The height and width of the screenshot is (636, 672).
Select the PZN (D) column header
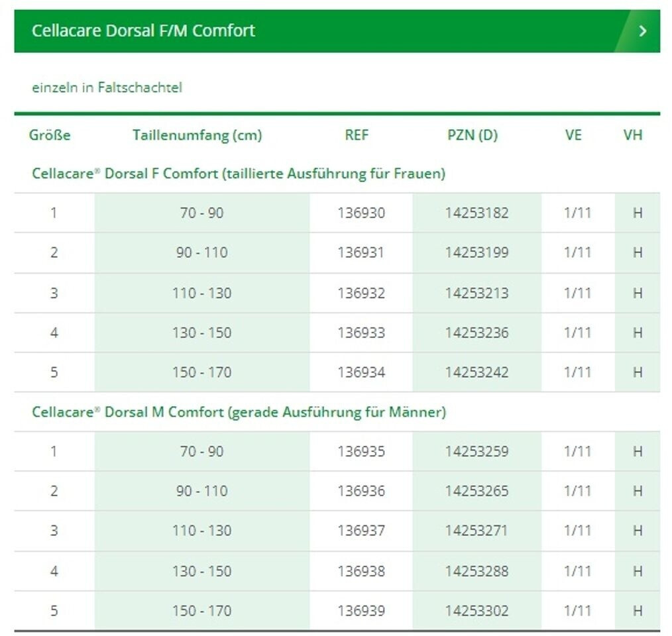coord(473,135)
